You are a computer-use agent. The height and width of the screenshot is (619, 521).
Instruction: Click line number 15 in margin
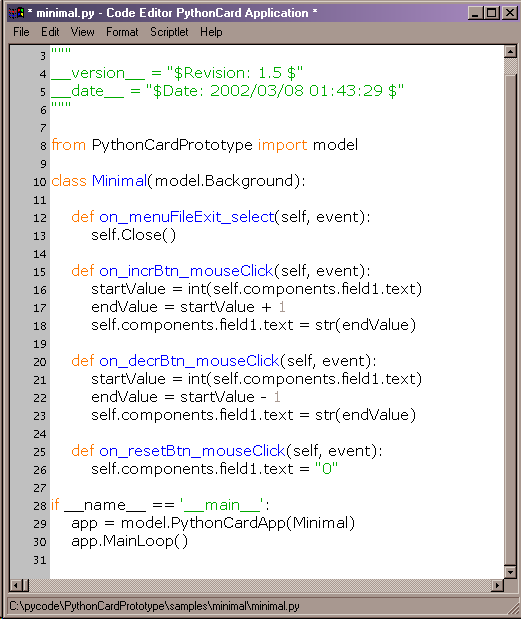(40, 272)
